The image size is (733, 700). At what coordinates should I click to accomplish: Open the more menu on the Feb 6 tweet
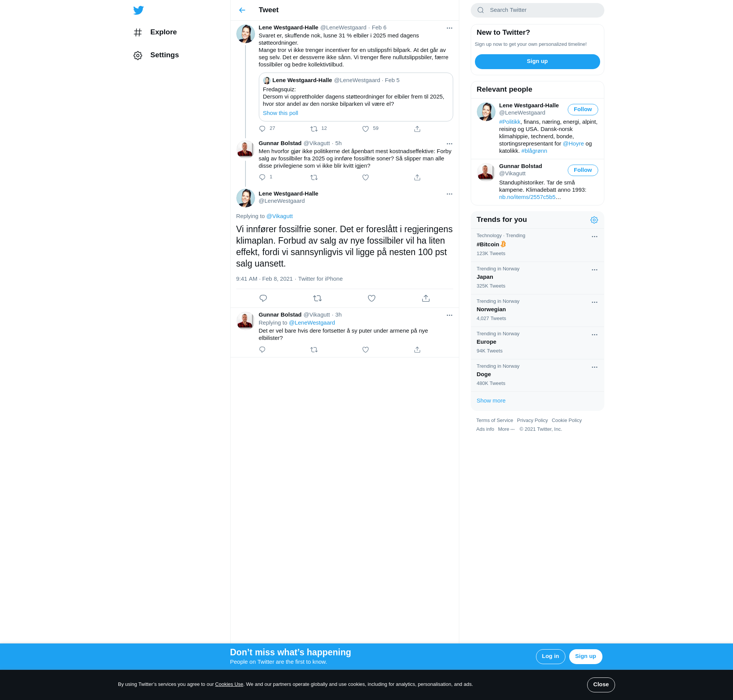(x=449, y=28)
